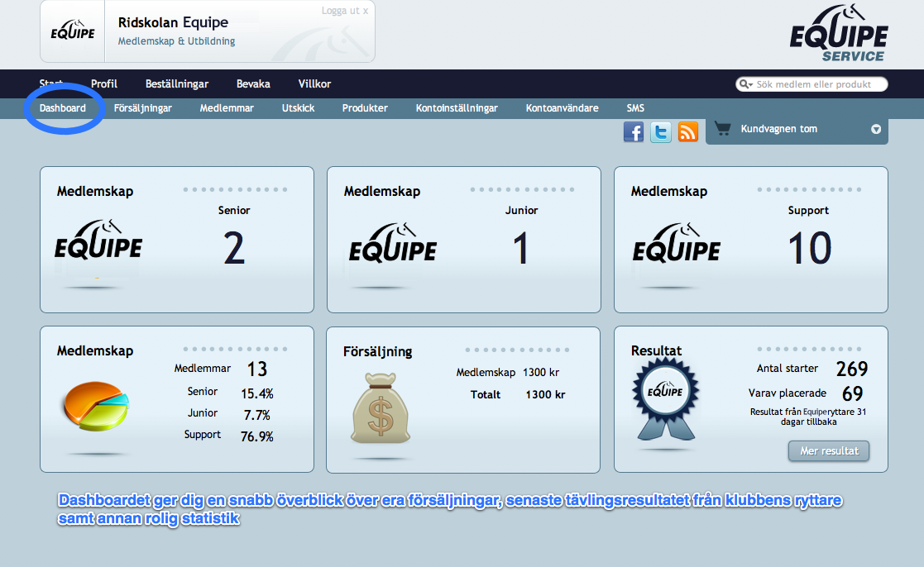Click the Ridskolan Equipe small logo
This screenshot has height=567, width=924.
[73, 31]
